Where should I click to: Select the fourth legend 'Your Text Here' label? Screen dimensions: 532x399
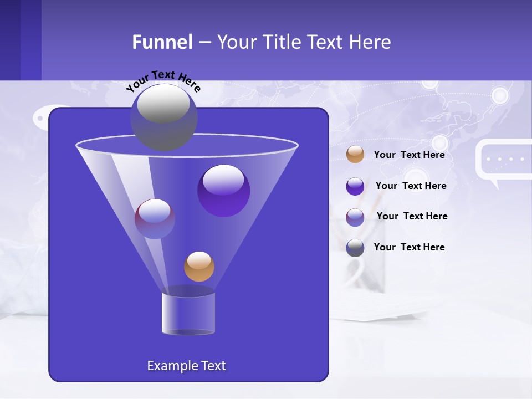point(409,247)
